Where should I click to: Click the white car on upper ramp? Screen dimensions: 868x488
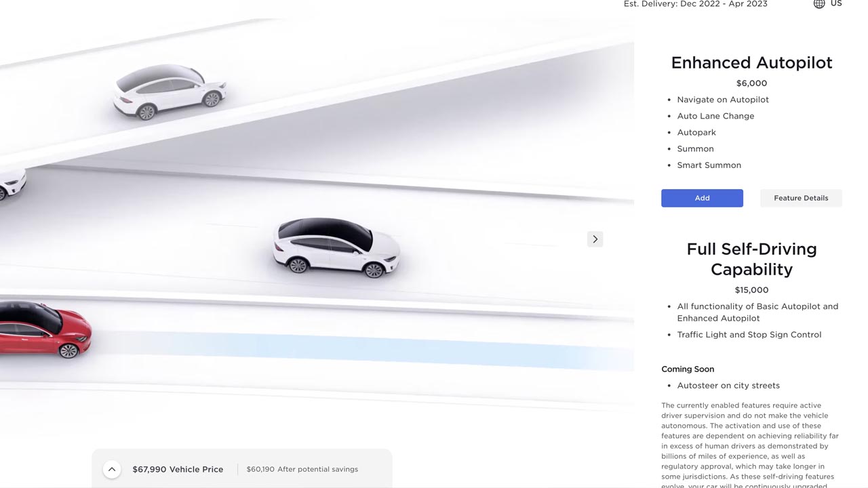pos(169,92)
